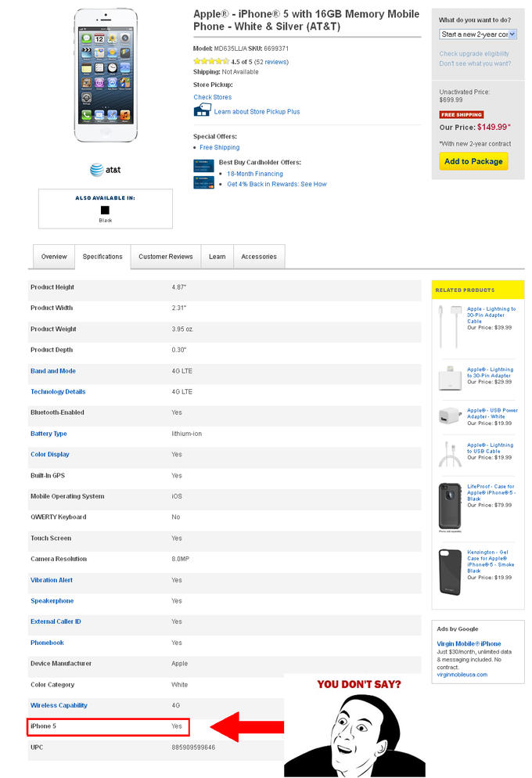Click the Device Manufacturer Apple value

coord(179,664)
